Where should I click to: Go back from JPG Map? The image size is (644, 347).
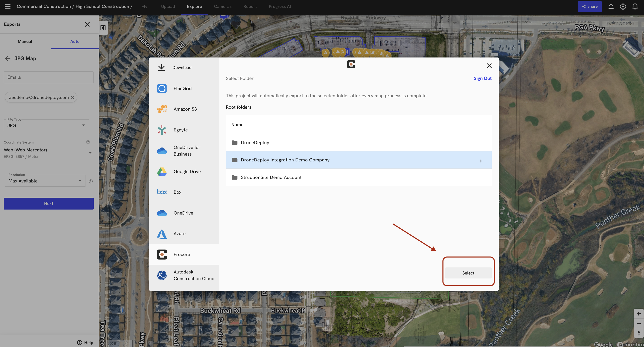pyautogui.click(x=8, y=59)
